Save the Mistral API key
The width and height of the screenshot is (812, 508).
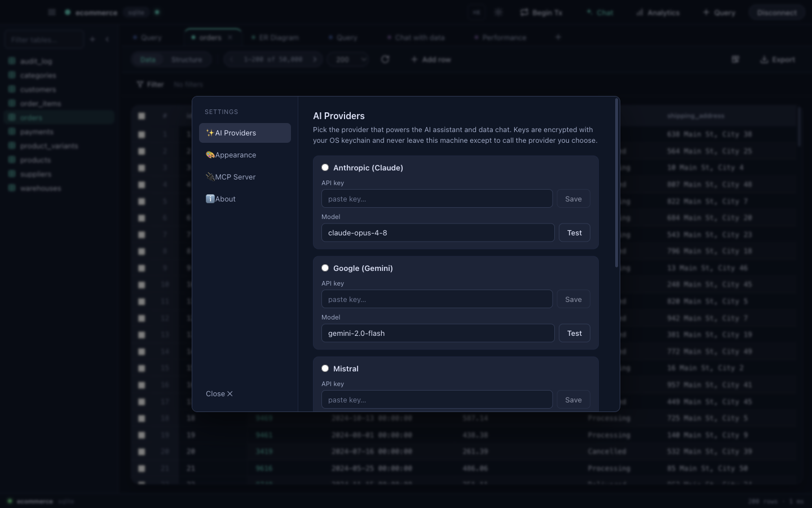(x=573, y=400)
